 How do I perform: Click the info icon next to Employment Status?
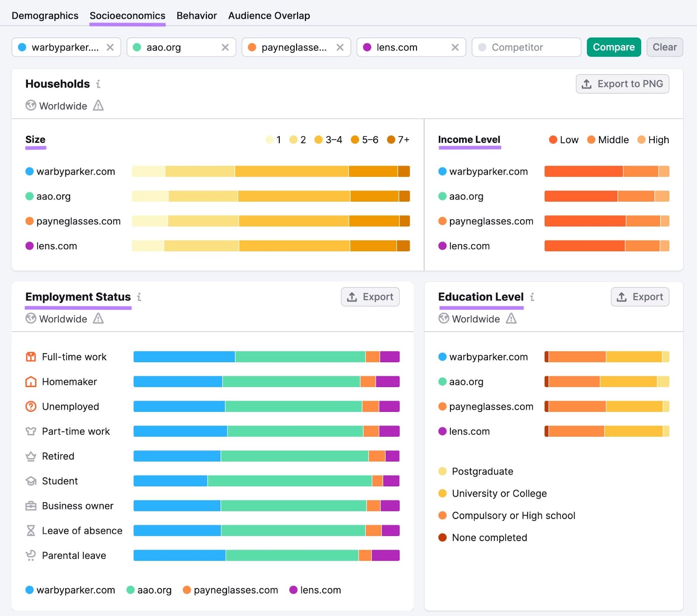point(139,297)
